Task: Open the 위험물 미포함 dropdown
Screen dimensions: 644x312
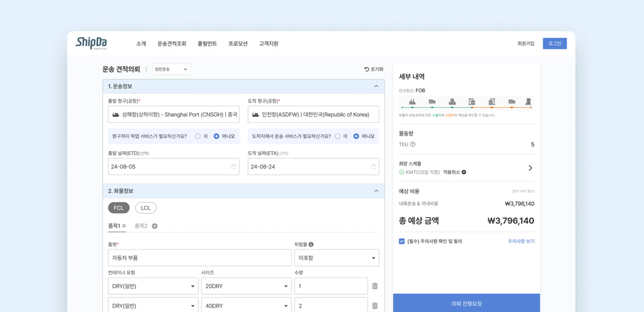Action: click(336, 258)
